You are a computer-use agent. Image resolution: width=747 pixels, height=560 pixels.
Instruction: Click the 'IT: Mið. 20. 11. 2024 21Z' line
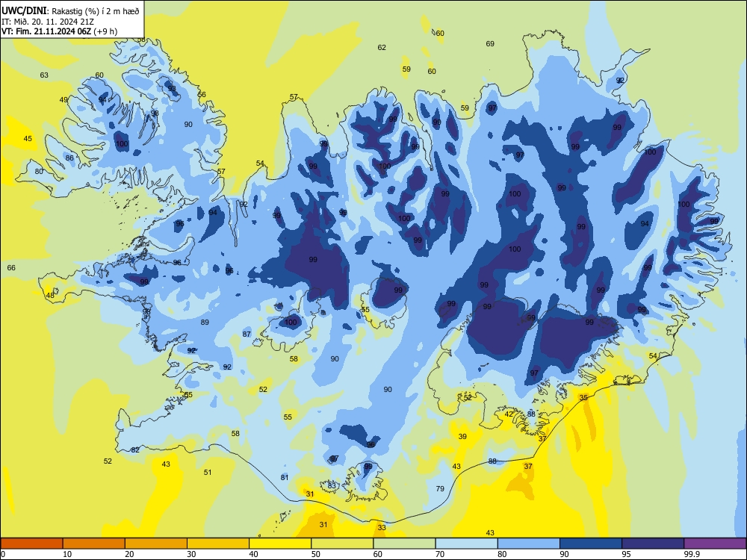[x=48, y=22]
